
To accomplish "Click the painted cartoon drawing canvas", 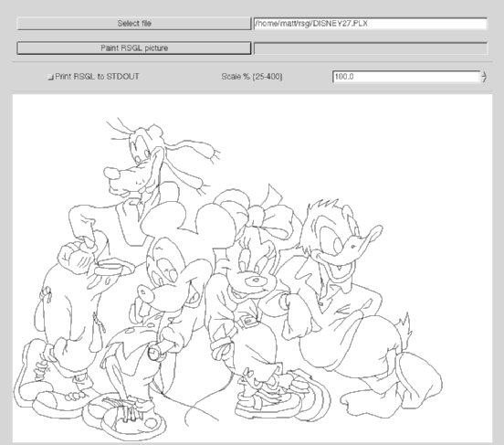I will (x=252, y=268).
